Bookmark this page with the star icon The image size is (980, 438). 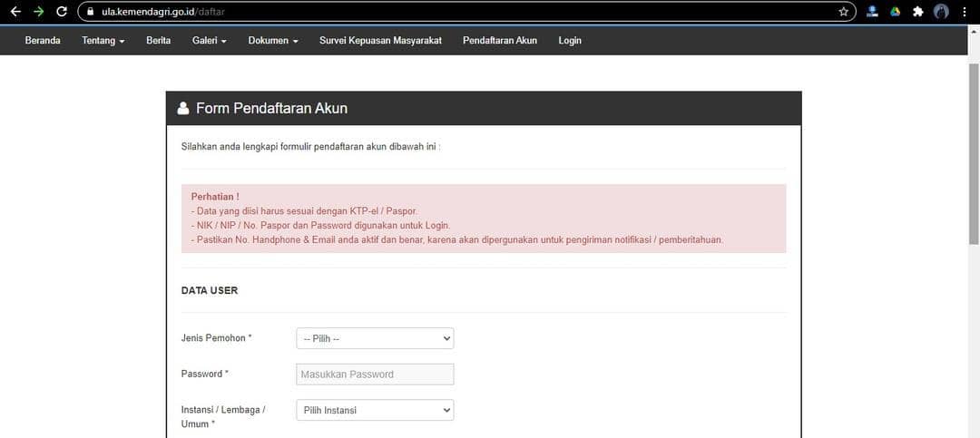point(843,12)
